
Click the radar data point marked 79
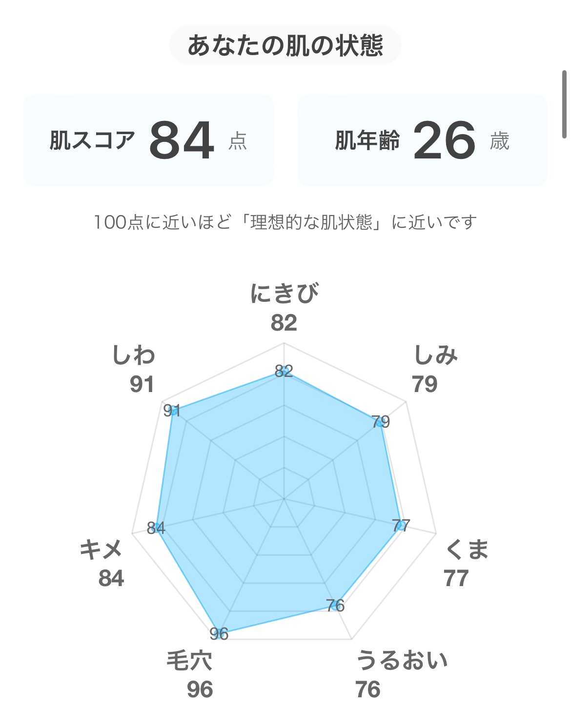pyautogui.click(x=380, y=422)
